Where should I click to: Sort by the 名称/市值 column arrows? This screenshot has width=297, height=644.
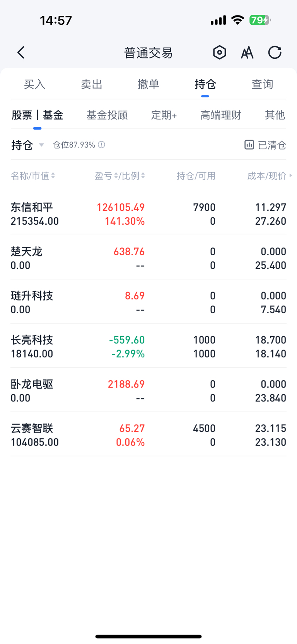[53, 176]
